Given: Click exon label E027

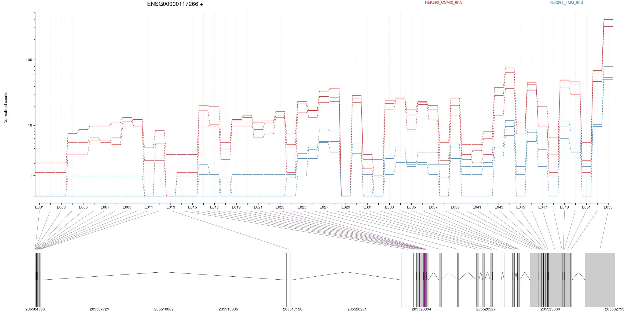Looking at the screenshot, I should (324, 207).
